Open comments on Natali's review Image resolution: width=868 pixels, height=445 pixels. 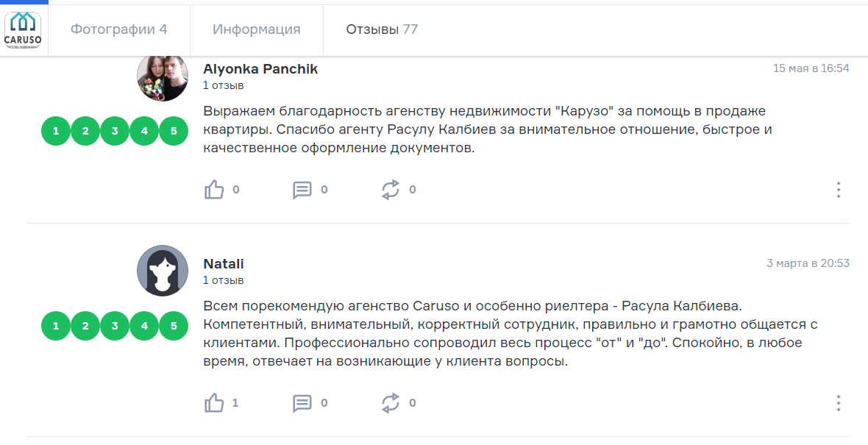(x=302, y=403)
